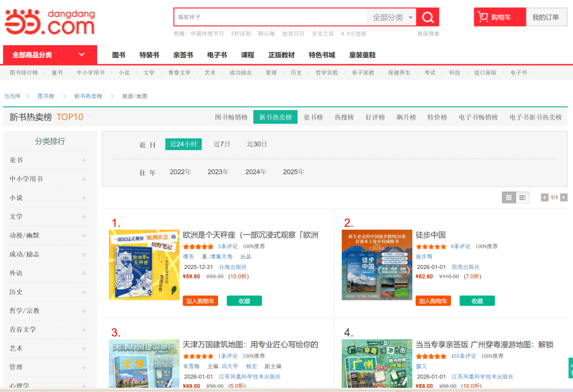Open 台海出版社 publisher link
Screen dimensions: 573x392
point(233,267)
